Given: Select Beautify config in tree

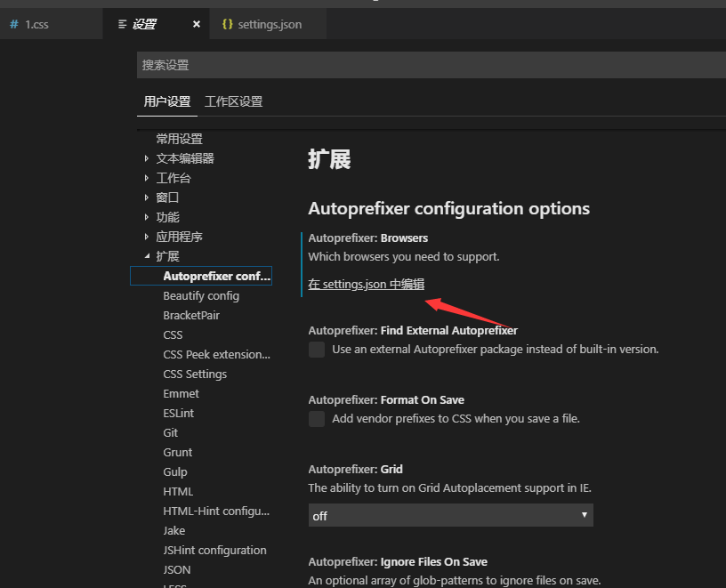Looking at the screenshot, I should [x=201, y=296].
